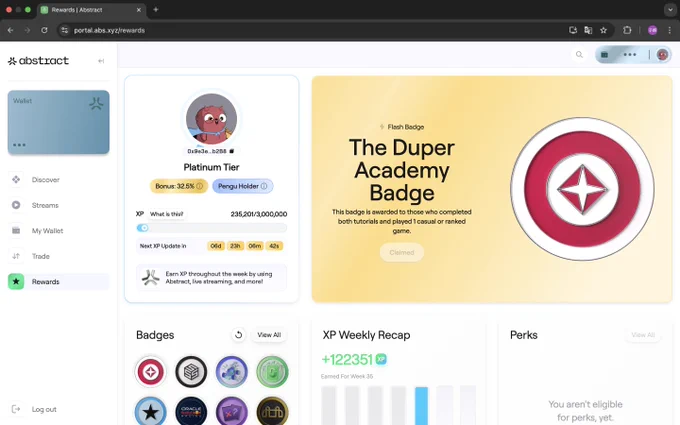Open the blue purple creature badge
Screen dimensions: 680x425
coord(232,372)
